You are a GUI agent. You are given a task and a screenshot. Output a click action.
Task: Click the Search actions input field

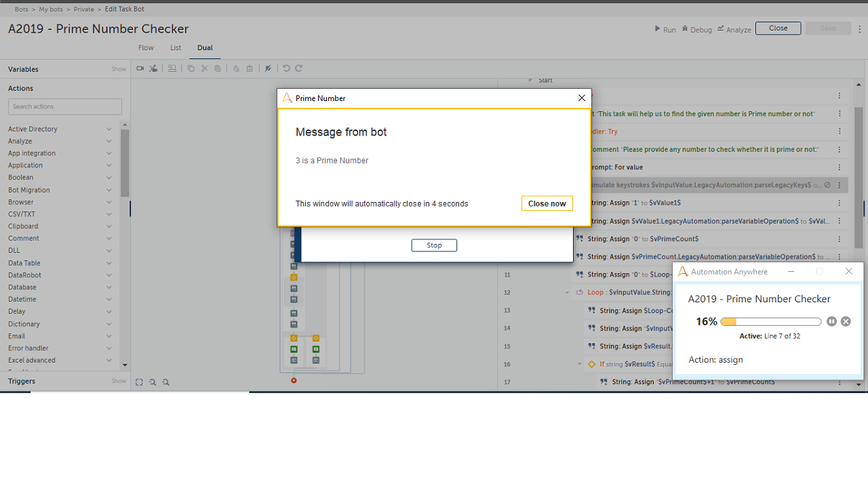point(65,106)
